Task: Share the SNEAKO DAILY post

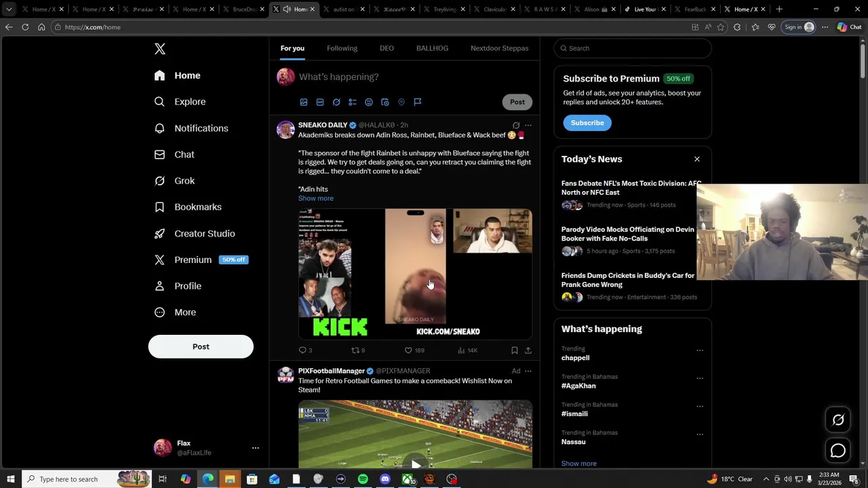Action: pos(528,350)
